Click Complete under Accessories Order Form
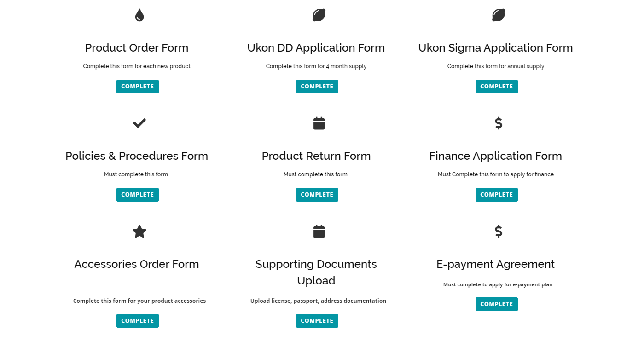The image size is (644, 342). point(137,321)
